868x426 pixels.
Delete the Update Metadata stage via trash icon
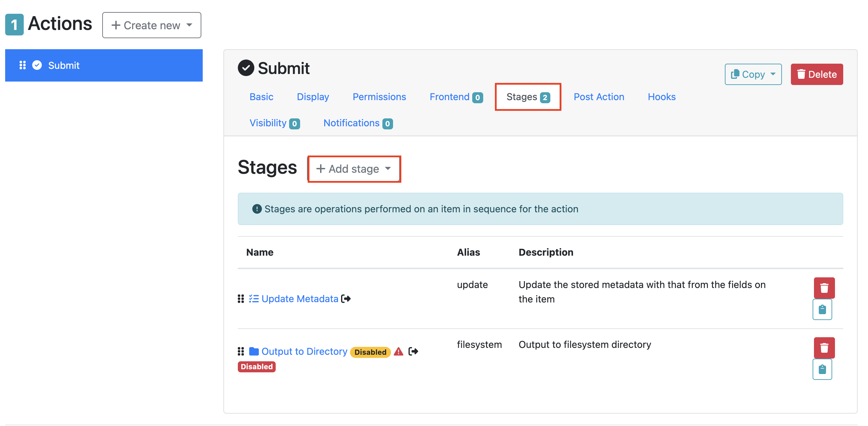tap(824, 288)
